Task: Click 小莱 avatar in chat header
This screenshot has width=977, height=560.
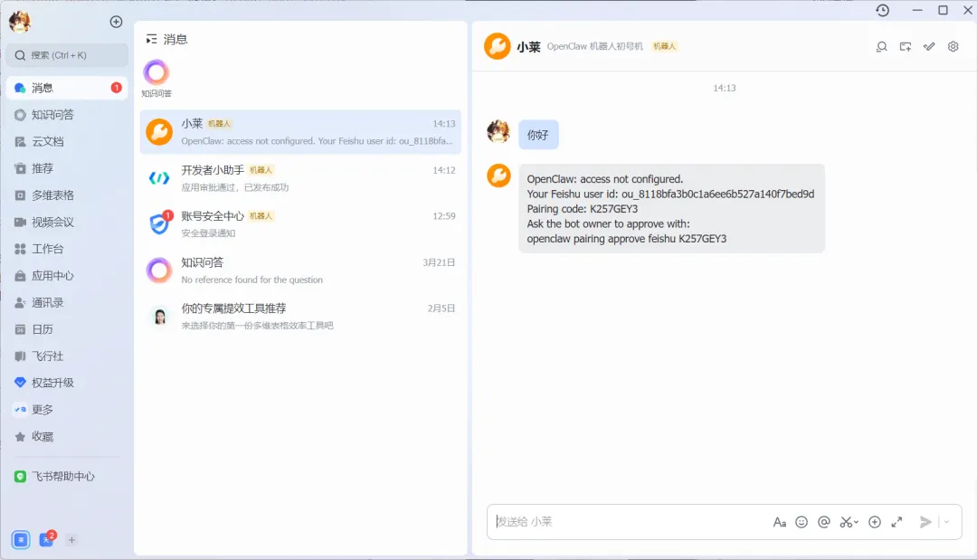Action: (x=498, y=46)
